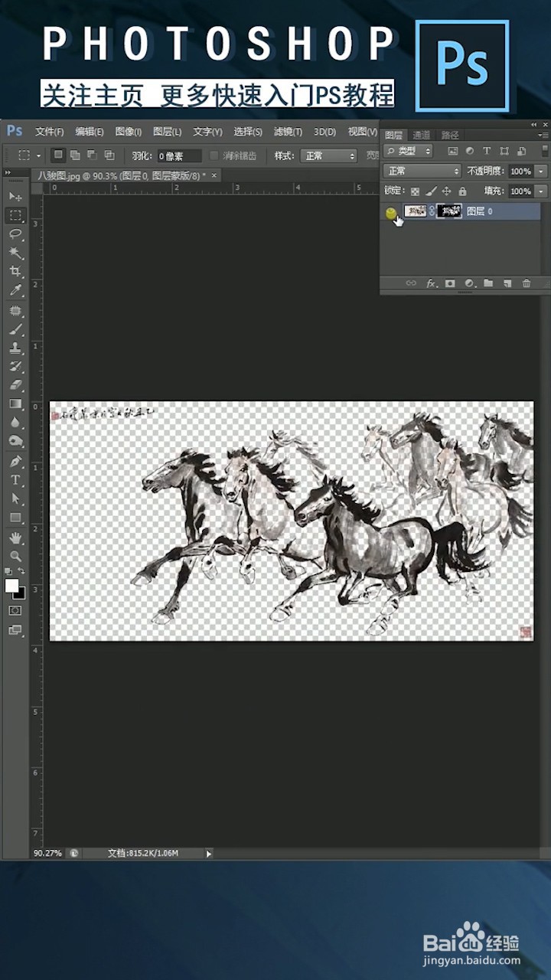
Task: Toggle type layer filter T icon
Action: (x=487, y=152)
